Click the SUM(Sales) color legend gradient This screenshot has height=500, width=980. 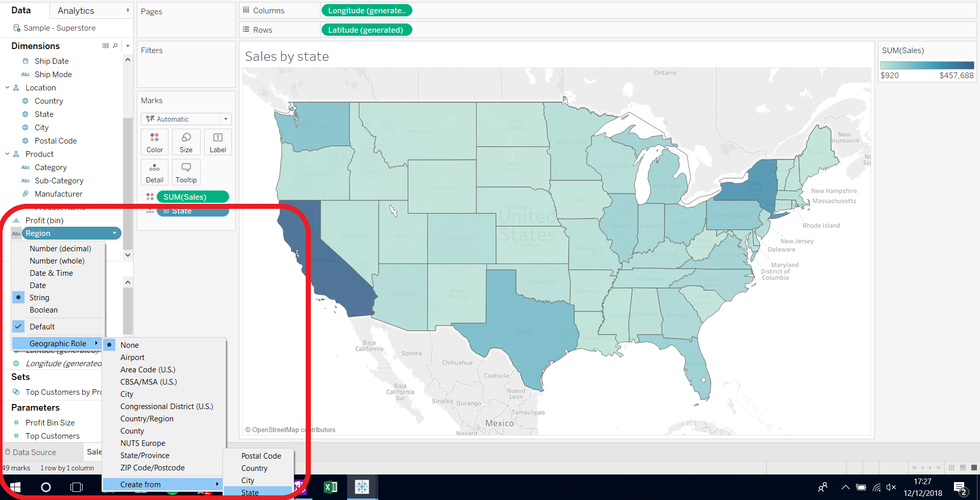pos(927,65)
